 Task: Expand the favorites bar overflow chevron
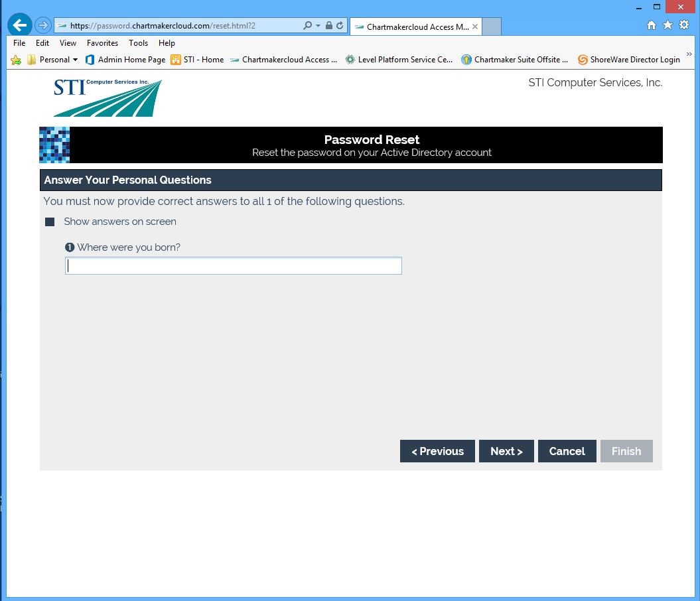point(689,55)
